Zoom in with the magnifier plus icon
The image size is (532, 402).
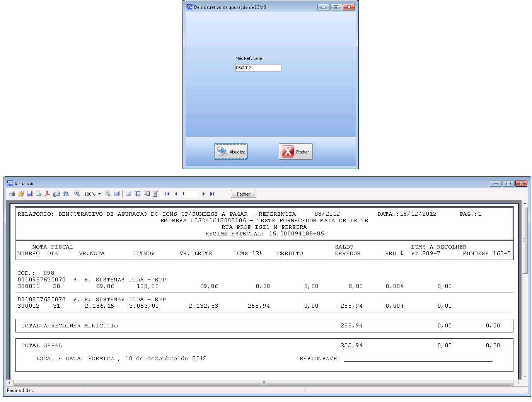77,194
